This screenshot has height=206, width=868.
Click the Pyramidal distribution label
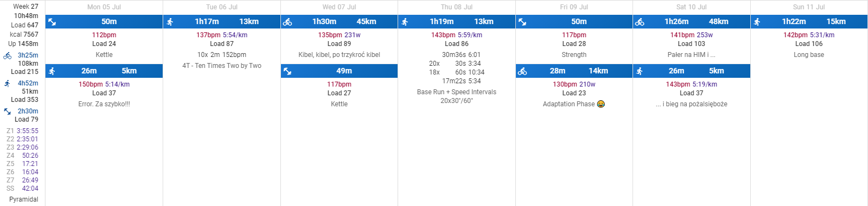[24, 199]
